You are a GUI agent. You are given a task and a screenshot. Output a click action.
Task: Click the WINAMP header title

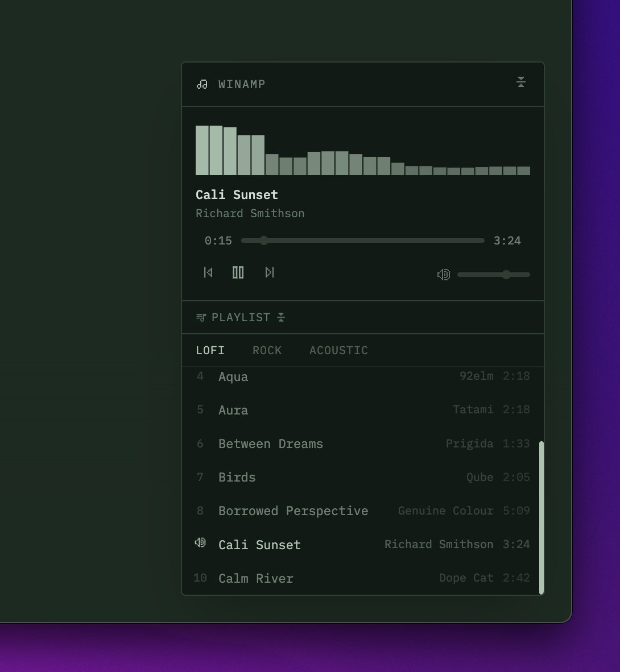point(242,84)
